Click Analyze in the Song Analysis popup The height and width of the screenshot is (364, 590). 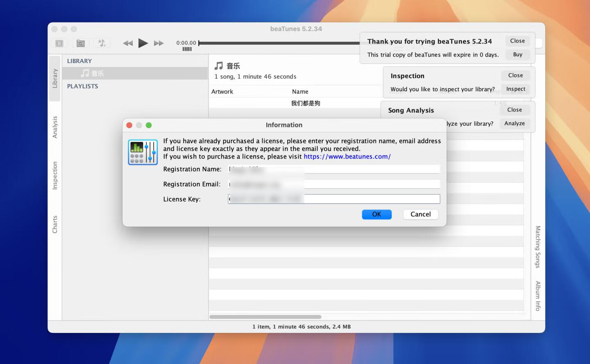[515, 123]
